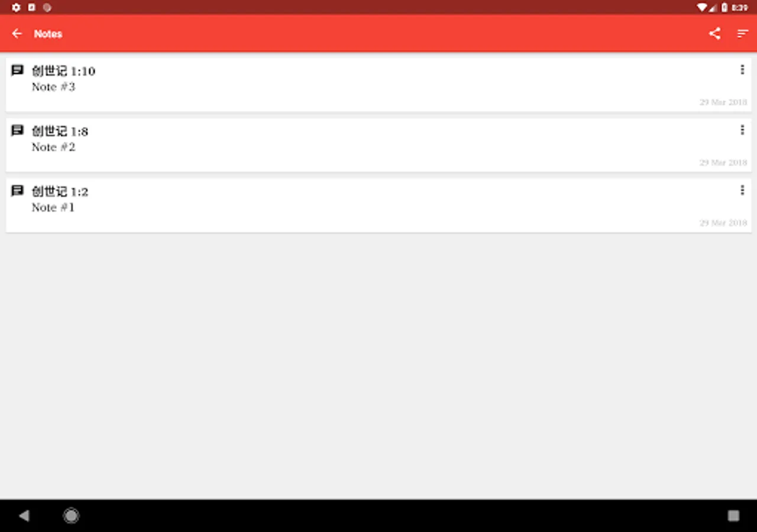Viewport: 757px width, 532px height.
Task: Open the share icon in the toolbar
Action: pos(714,34)
